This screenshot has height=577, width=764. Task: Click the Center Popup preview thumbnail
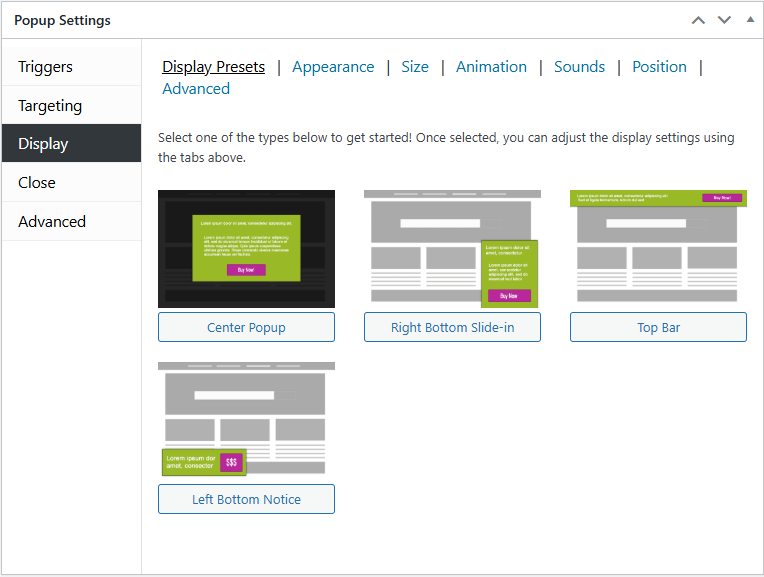246,248
